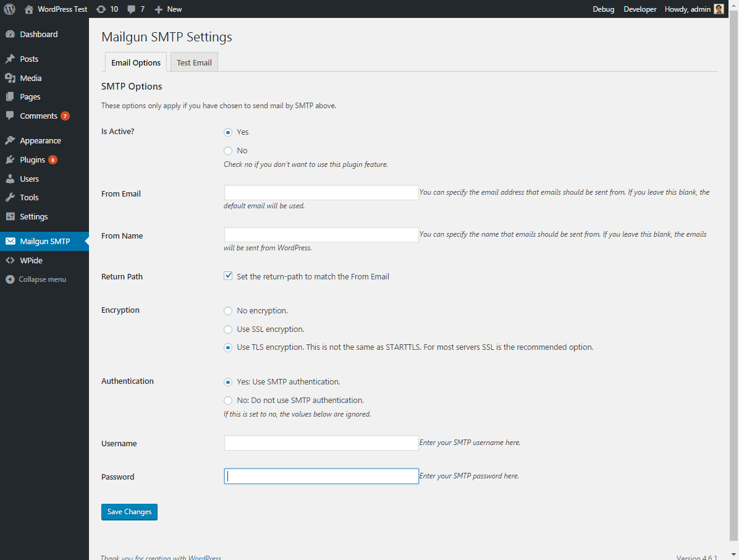This screenshot has width=739, height=560.
Task: Click the Dashboard gauge icon
Action: coord(10,35)
